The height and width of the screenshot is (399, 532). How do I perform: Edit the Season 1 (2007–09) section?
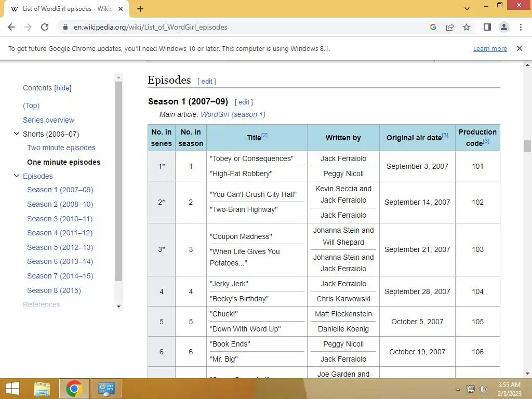pyautogui.click(x=244, y=102)
